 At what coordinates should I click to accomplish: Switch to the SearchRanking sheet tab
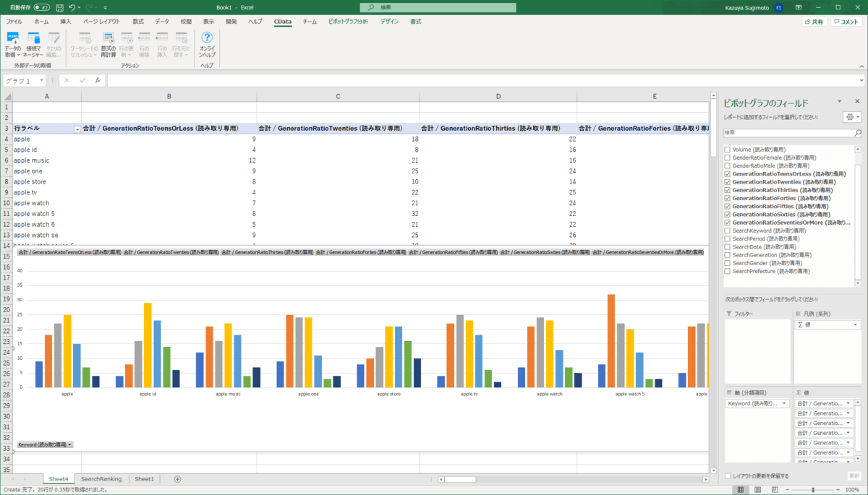point(101,479)
